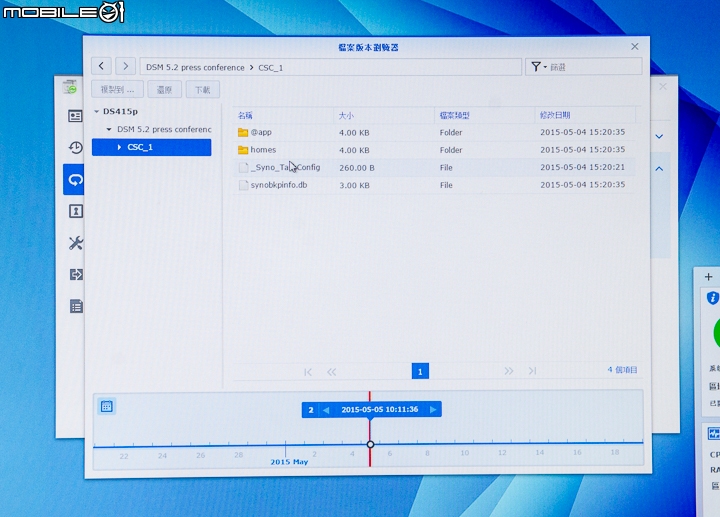Open the overview icon in background sidebar
Screen dimensions: 720x517
point(75,116)
